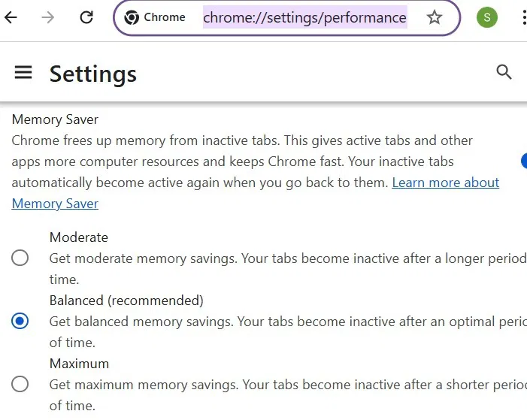Image resolution: width=527 pixels, height=420 pixels.
Task: Open the green S profile avatar
Action: click(487, 17)
